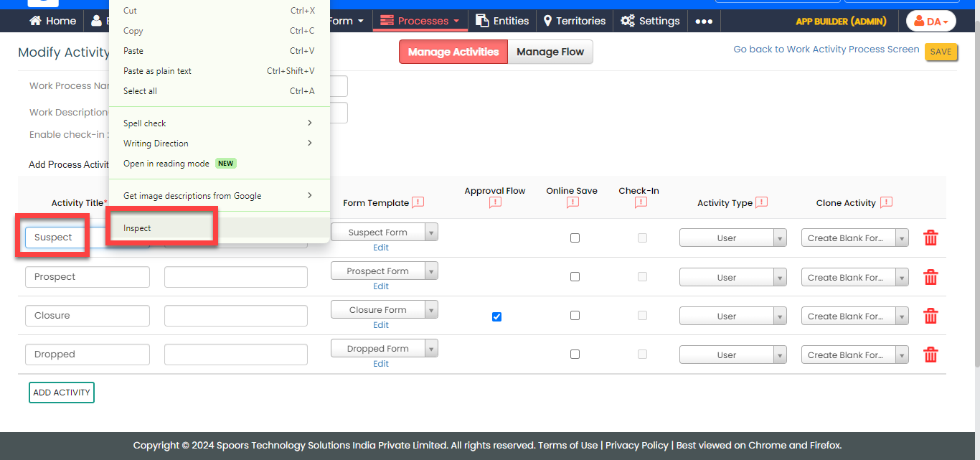Click the ADD ACTIVITY button
980x460 pixels.
click(x=62, y=393)
